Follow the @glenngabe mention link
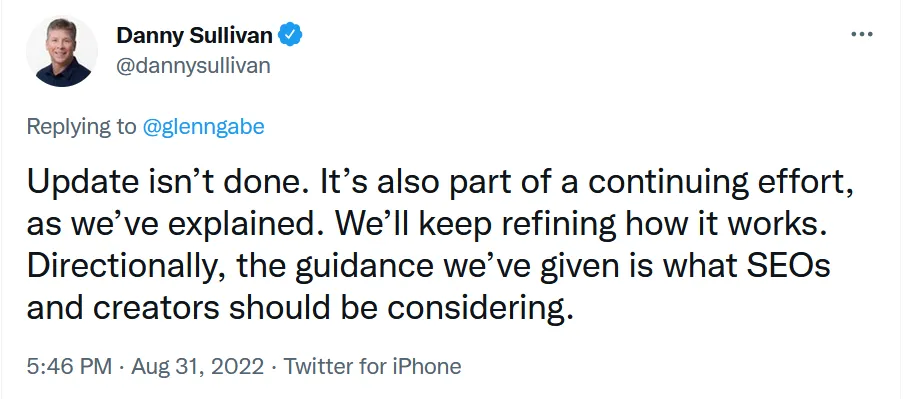The height and width of the screenshot is (399, 907). tap(203, 127)
